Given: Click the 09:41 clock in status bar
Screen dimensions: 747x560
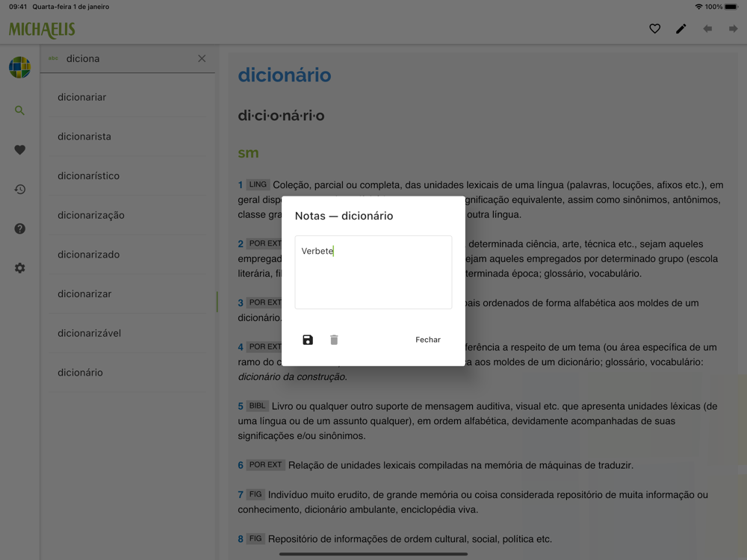Looking at the screenshot, I should click(x=18, y=7).
